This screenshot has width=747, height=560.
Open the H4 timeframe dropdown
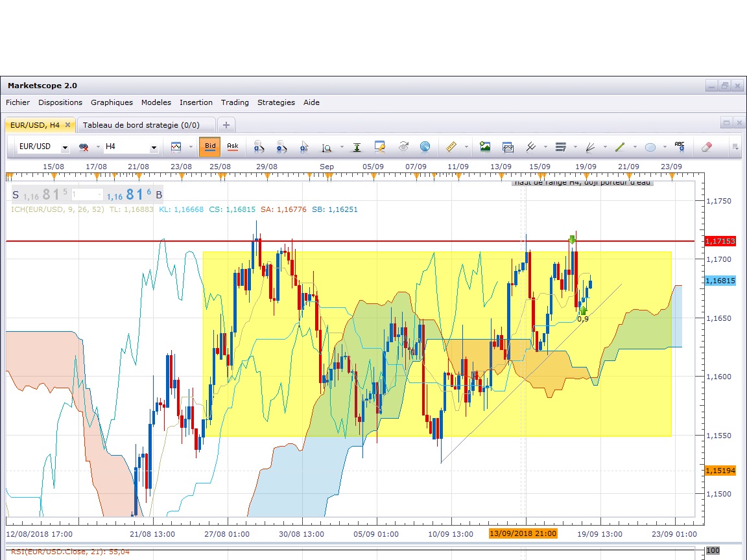(x=154, y=148)
